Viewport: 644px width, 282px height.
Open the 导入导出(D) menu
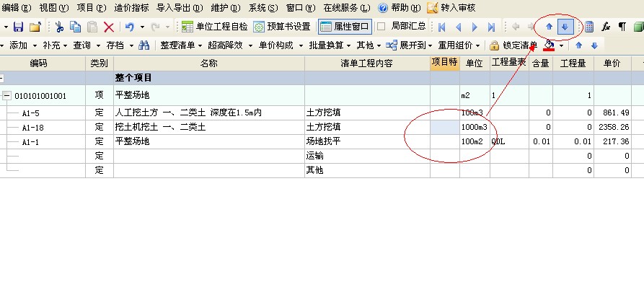(180, 8)
